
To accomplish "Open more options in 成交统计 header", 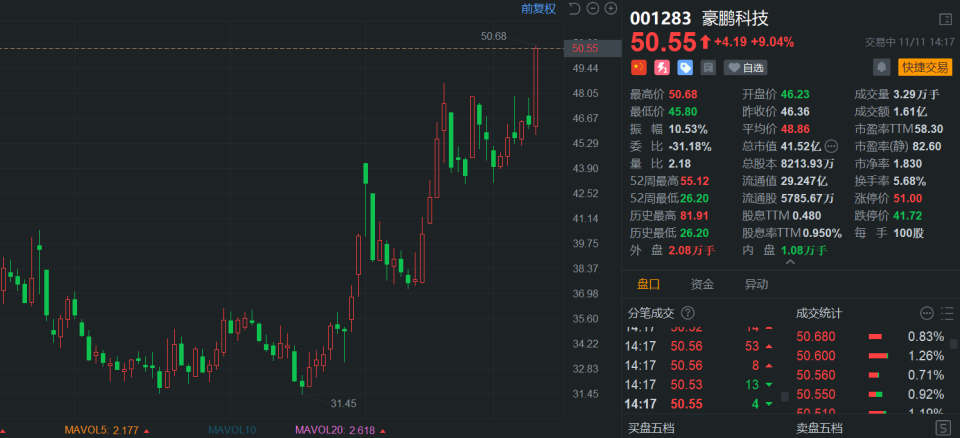I will pyautogui.click(x=926, y=314).
